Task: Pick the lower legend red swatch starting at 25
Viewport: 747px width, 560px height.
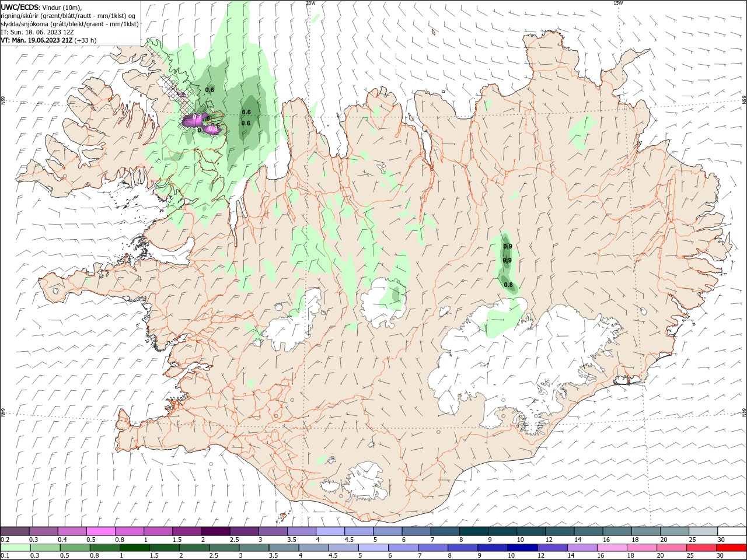Action: point(701,548)
